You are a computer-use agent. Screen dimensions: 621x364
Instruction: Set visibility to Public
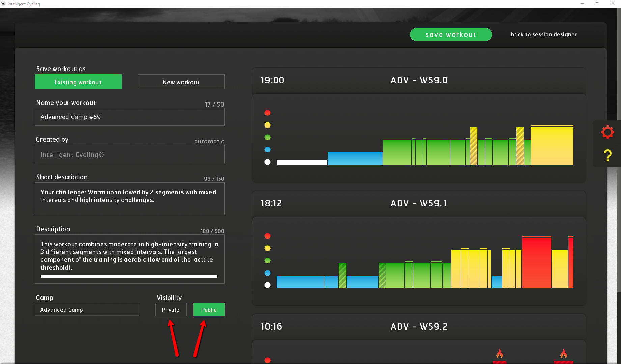click(x=209, y=310)
